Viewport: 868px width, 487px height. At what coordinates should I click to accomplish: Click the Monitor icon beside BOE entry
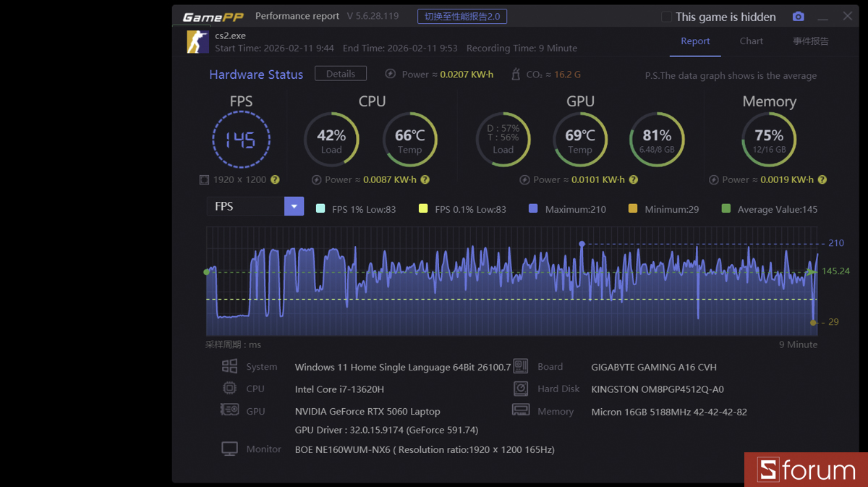[229, 448]
